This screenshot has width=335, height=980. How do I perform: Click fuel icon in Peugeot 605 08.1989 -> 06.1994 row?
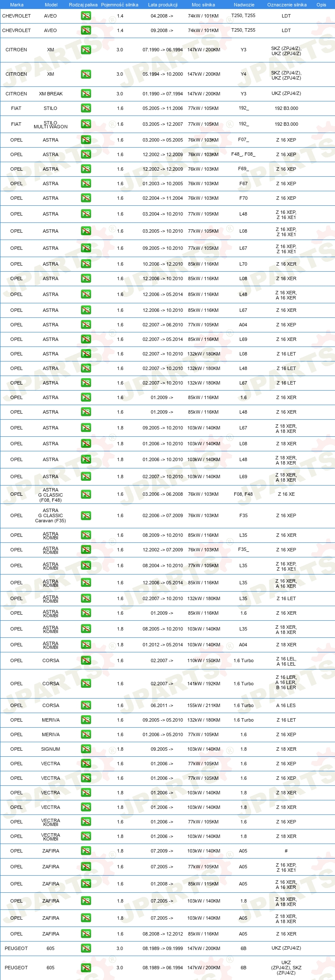[x=86, y=968]
